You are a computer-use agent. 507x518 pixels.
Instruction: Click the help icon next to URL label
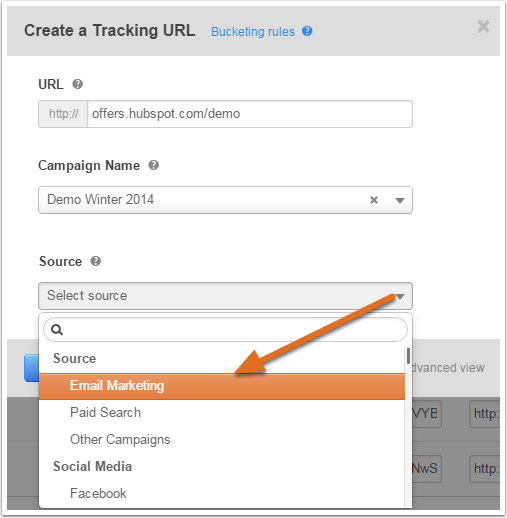tap(78, 84)
